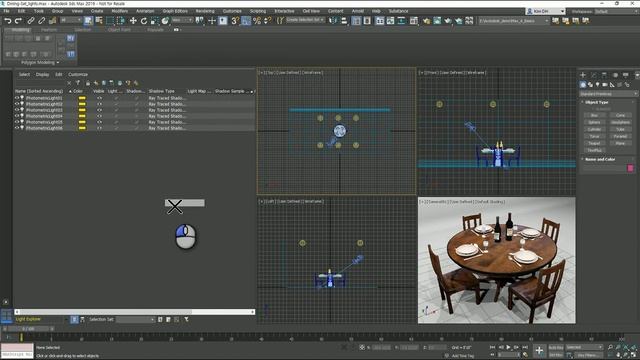
Task: Click the Redo arrow in main toolbar
Action: [18, 20]
